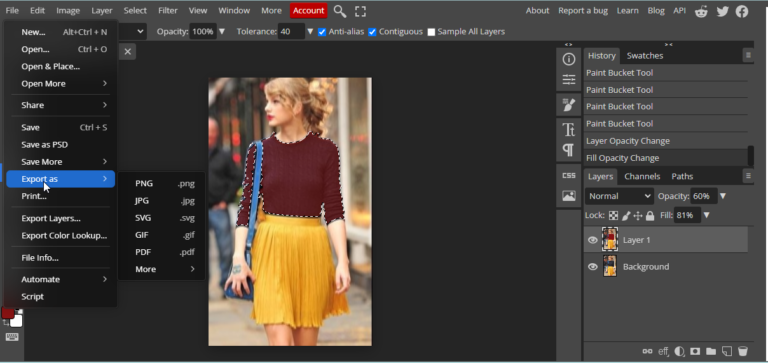Open the Facebook link icon

click(743, 11)
